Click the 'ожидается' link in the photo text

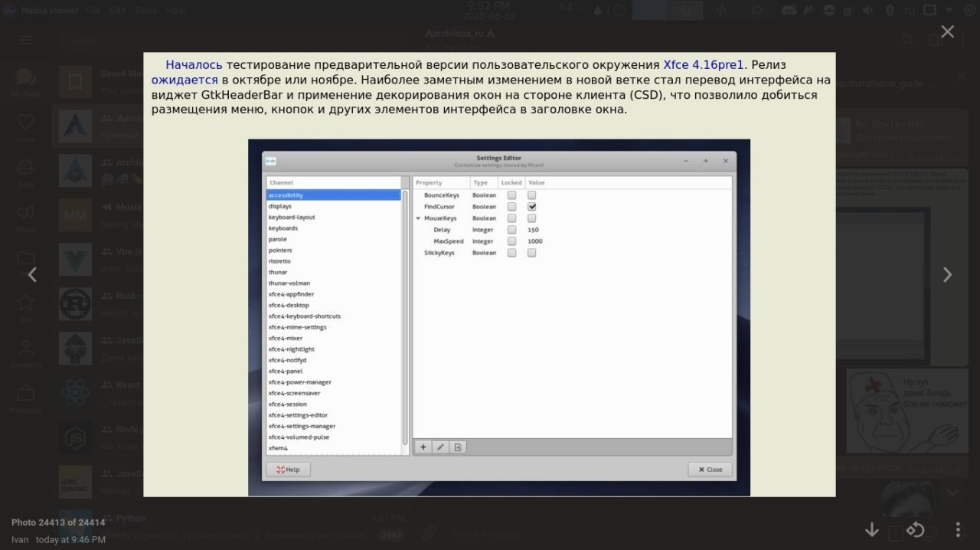[185, 80]
